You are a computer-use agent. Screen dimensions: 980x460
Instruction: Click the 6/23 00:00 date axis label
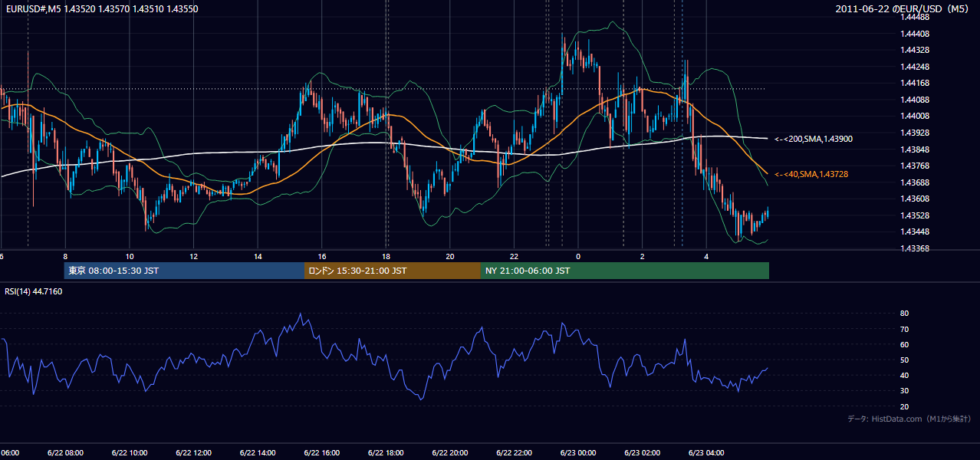578,453
